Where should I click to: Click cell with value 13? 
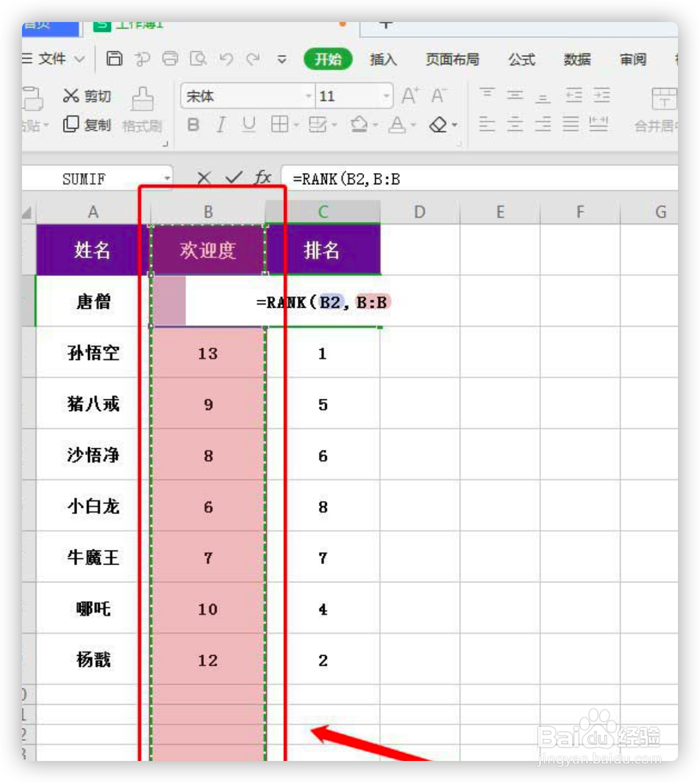pos(208,353)
